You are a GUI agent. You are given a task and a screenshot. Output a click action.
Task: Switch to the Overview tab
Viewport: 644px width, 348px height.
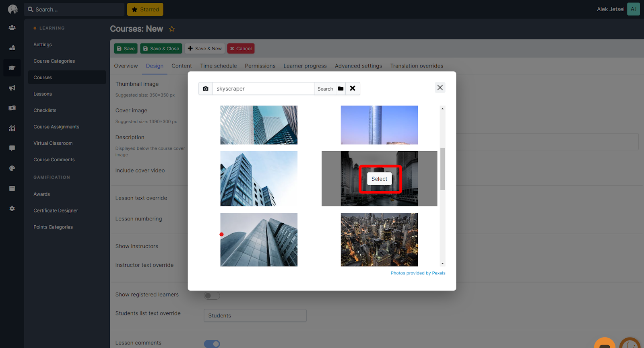(126, 66)
